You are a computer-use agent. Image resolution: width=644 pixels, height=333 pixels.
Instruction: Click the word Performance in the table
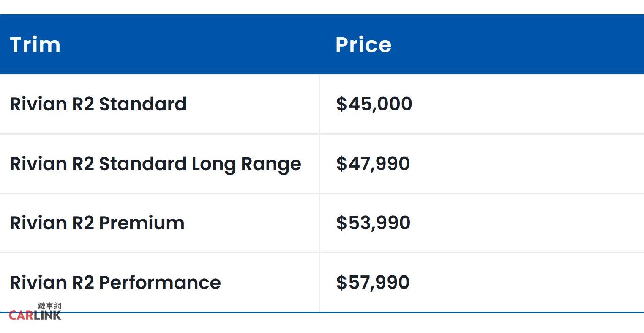coord(160,283)
